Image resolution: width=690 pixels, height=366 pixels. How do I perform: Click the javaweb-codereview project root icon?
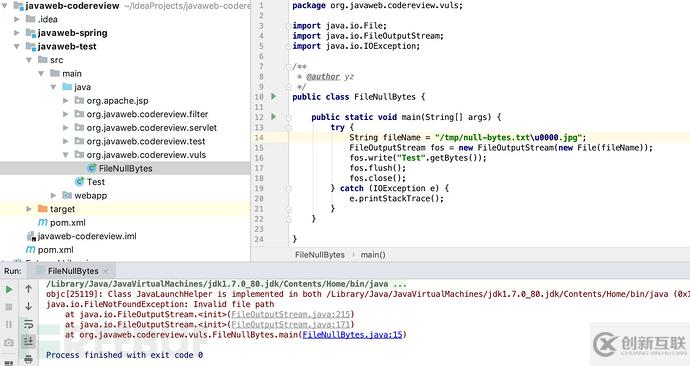click(18, 6)
